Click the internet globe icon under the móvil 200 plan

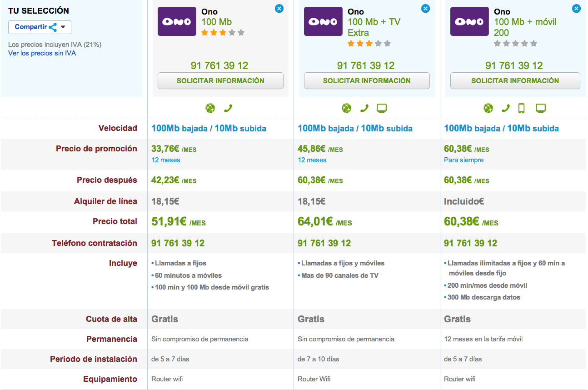tap(488, 108)
